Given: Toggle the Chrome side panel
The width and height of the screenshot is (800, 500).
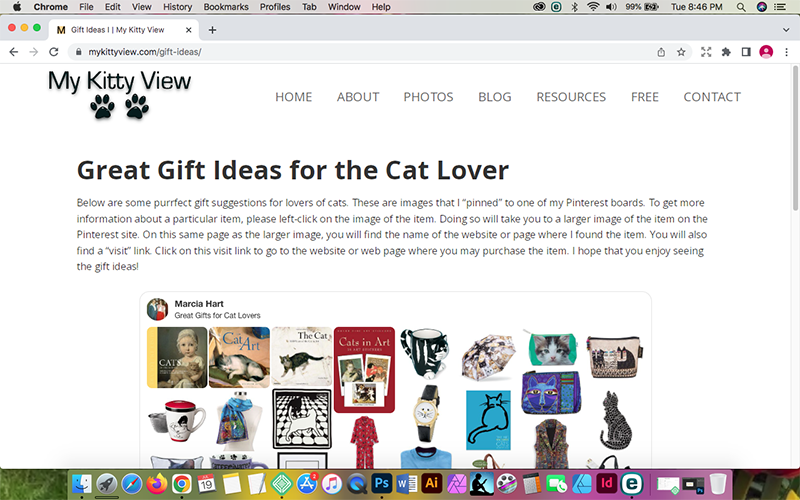Looking at the screenshot, I should (x=746, y=52).
